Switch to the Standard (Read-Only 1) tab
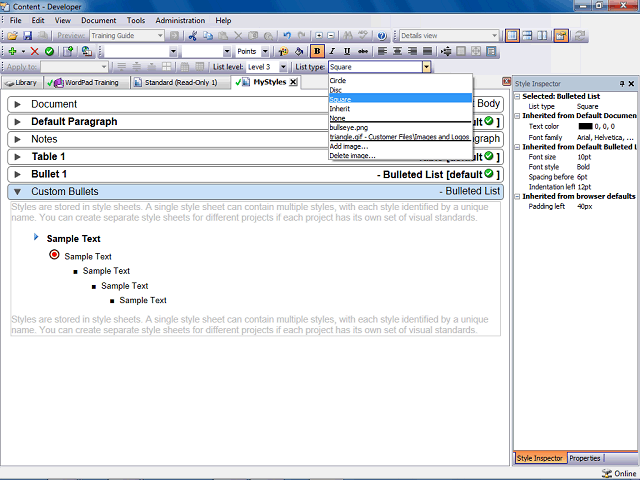The height and width of the screenshot is (480, 640). [x=180, y=82]
